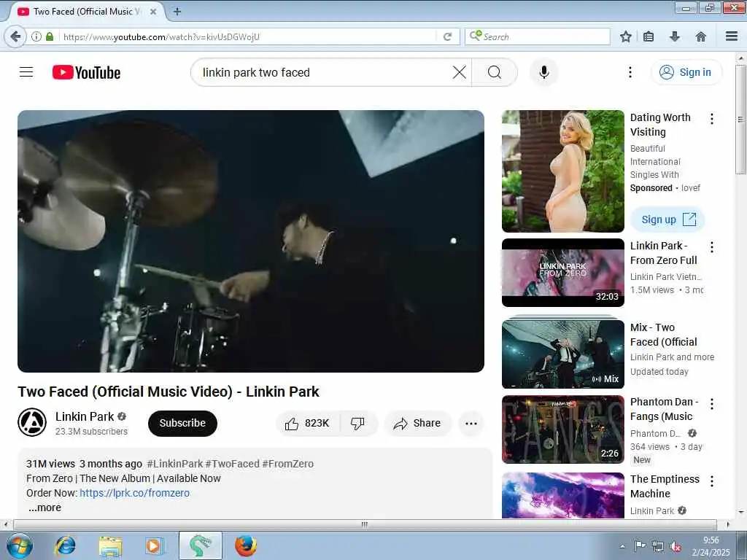Open the Windows Start menu
The image size is (747, 560).
coord(20,545)
